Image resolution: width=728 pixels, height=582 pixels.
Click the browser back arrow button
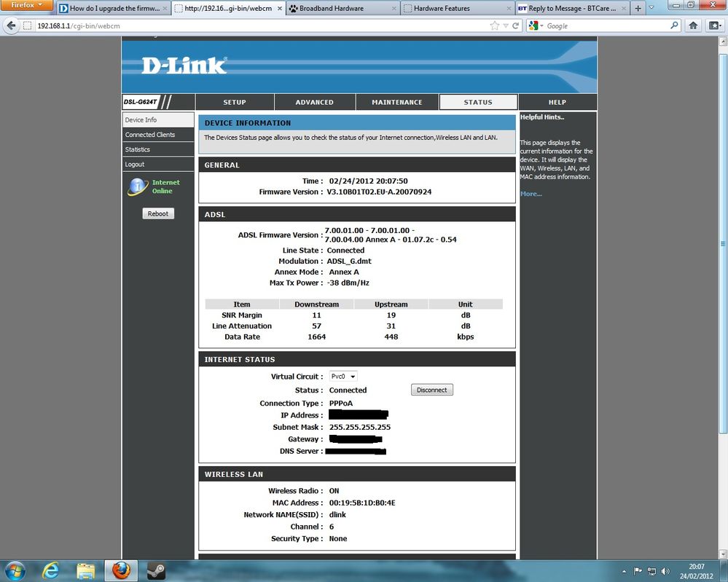[11, 25]
